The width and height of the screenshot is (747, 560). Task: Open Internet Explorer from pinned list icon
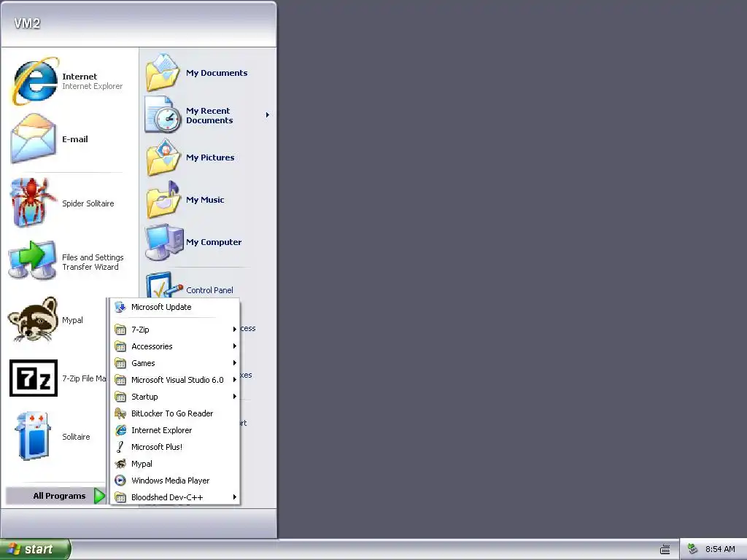[36, 81]
